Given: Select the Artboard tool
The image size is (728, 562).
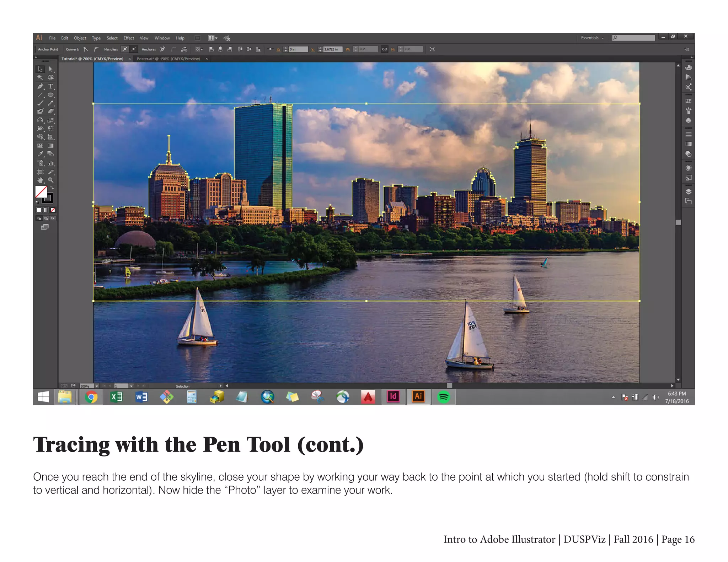Looking at the screenshot, I should point(40,172).
